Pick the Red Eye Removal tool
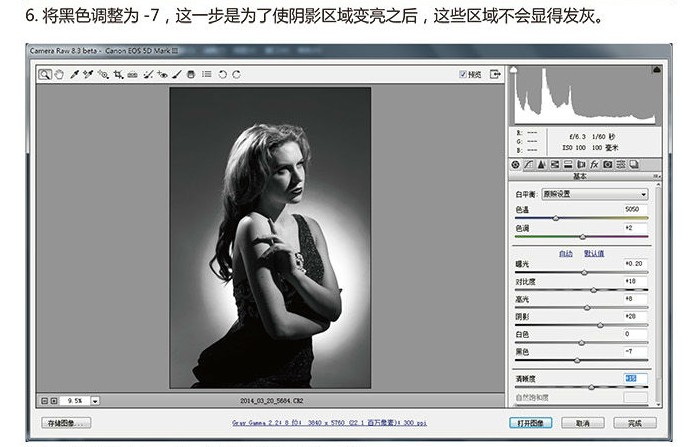 pos(162,74)
